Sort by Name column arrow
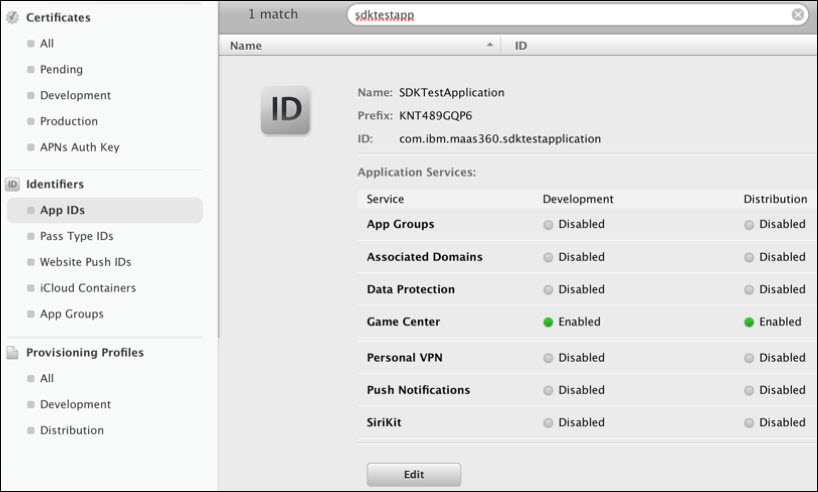This screenshot has width=818, height=492. tap(489, 45)
